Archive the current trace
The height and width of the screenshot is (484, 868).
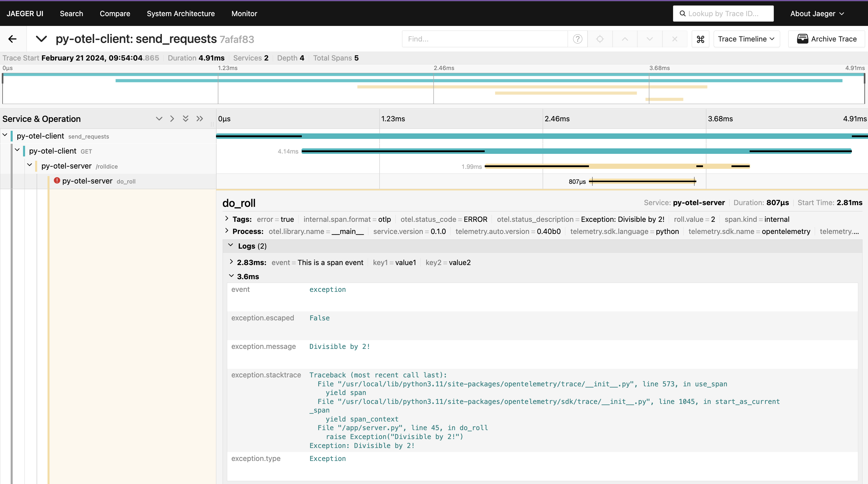pyautogui.click(x=827, y=39)
